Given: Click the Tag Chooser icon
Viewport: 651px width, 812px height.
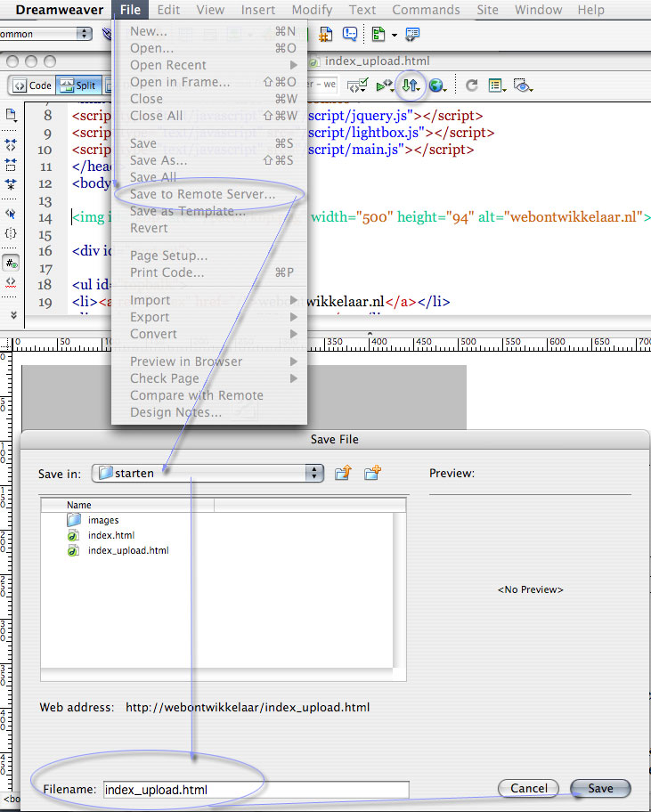Looking at the screenshot, I should coord(412,34).
